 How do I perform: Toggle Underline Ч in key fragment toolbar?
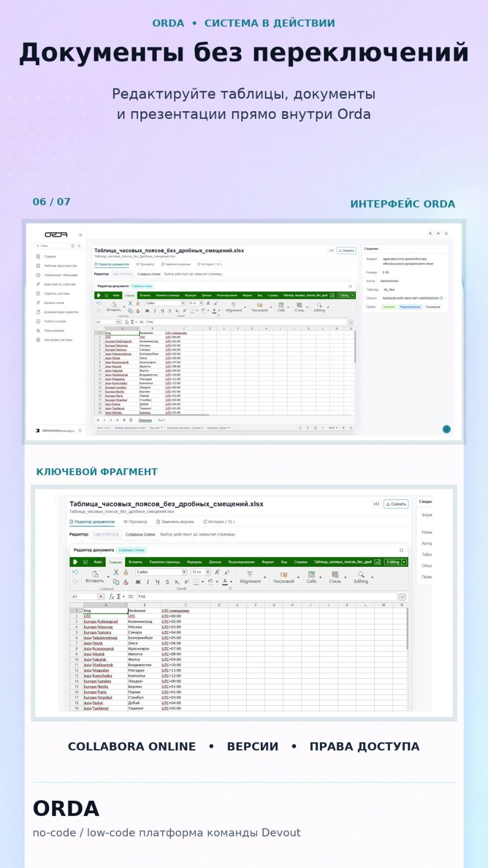157,582
